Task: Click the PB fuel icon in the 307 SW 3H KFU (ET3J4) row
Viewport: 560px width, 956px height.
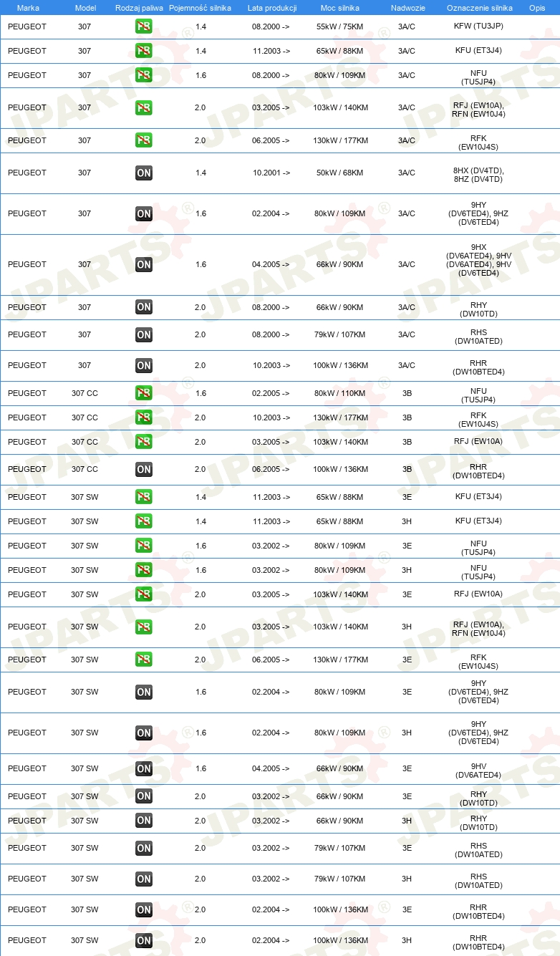Action: tap(144, 521)
